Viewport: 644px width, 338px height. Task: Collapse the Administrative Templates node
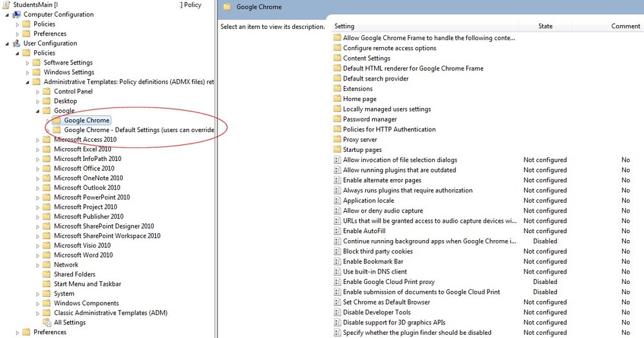tap(28, 82)
